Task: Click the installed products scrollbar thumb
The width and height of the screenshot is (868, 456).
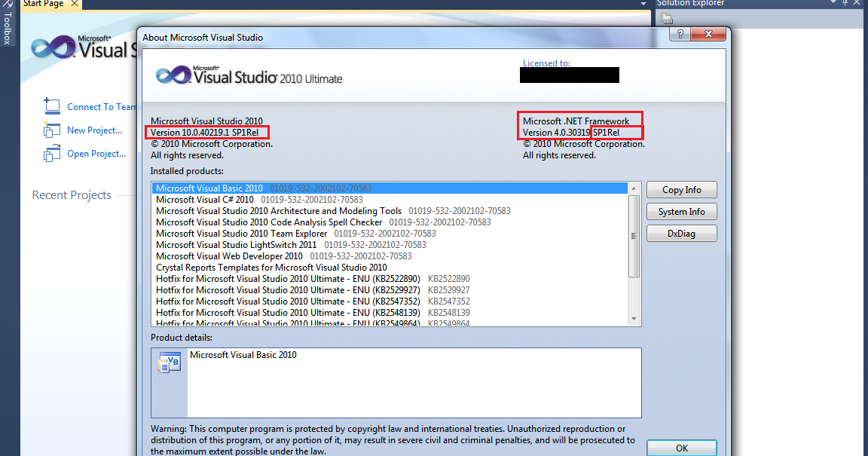Action: pos(634,236)
